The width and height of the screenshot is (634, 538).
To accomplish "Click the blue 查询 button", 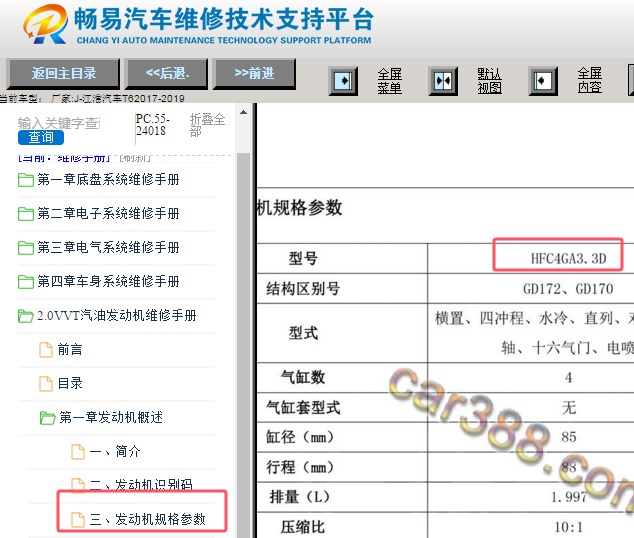I will [41, 137].
